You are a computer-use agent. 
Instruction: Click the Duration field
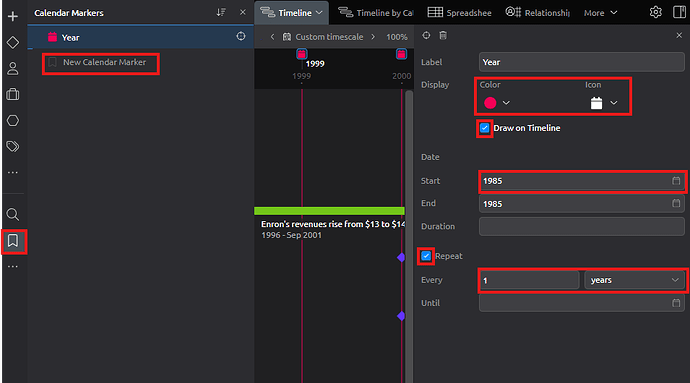click(x=581, y=226)
